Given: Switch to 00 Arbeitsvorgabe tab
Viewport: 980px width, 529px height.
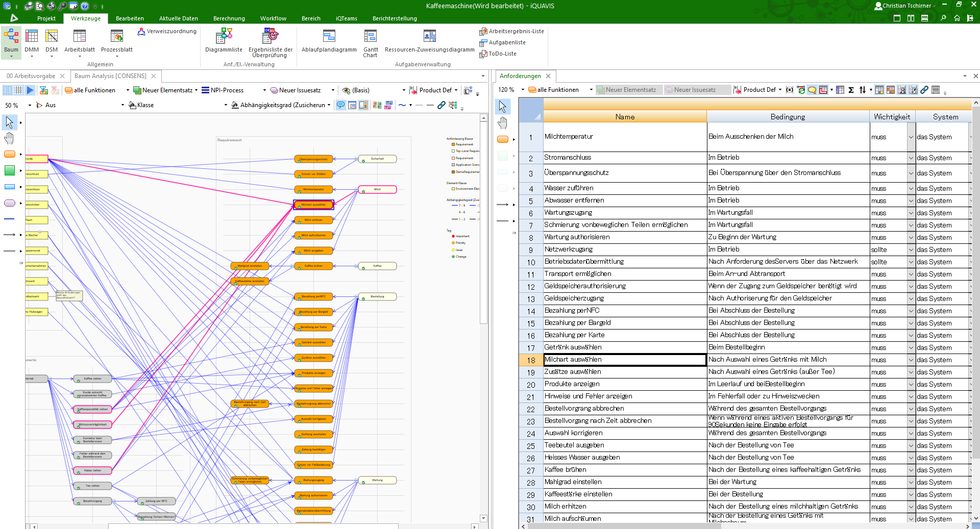Looking at the screenshot, I should pyautogui.click(x=31, y=76).
